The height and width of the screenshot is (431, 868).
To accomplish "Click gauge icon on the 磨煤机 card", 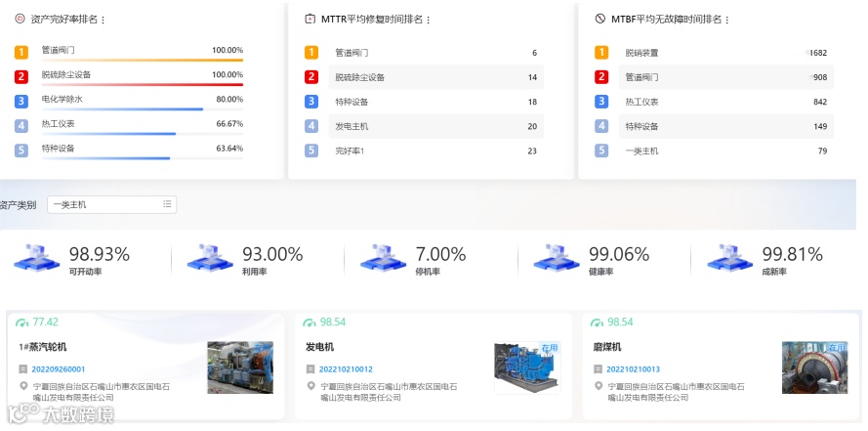I will (597, 323).
